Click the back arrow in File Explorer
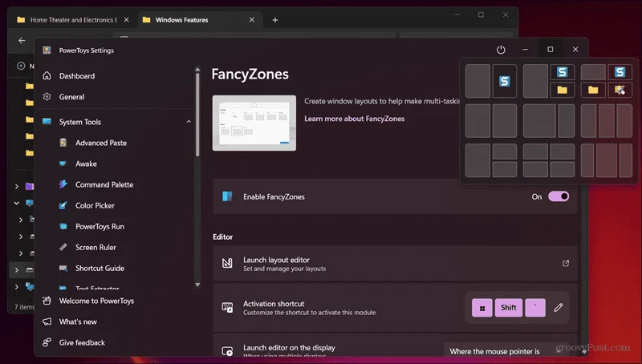This screenshot has width=642, height=364. (x=22, y=40)
